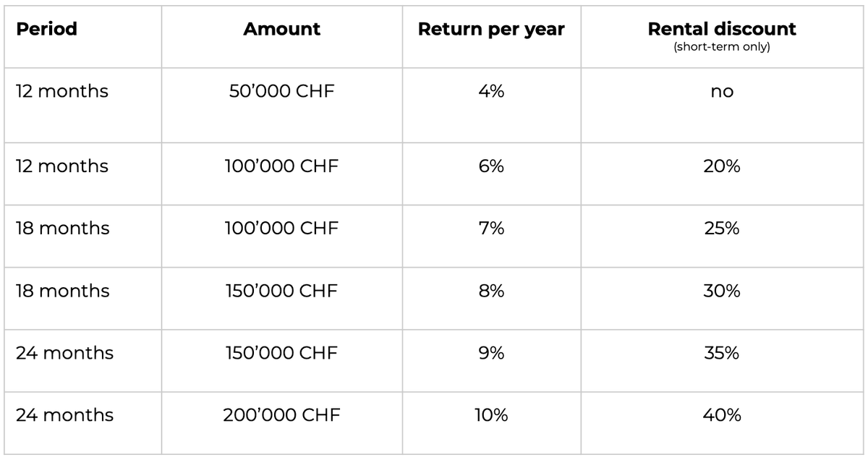Click the 7% return per year cell
868x460 pixels.
click(491, 229)
